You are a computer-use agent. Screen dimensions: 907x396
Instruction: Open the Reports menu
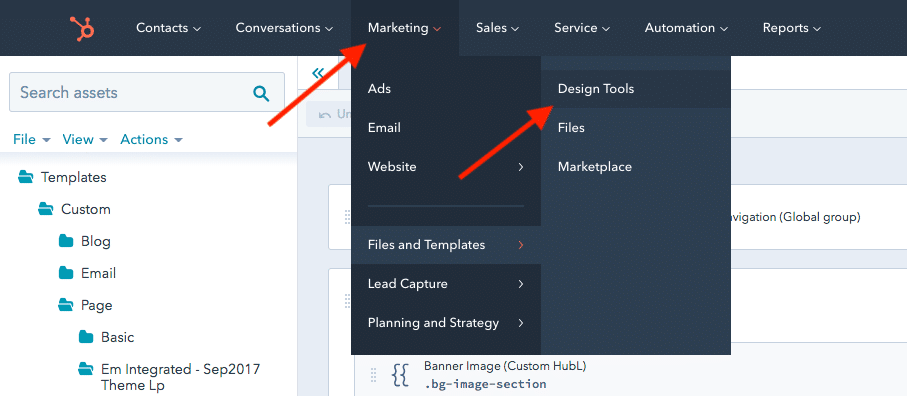[x=791, y=28]
